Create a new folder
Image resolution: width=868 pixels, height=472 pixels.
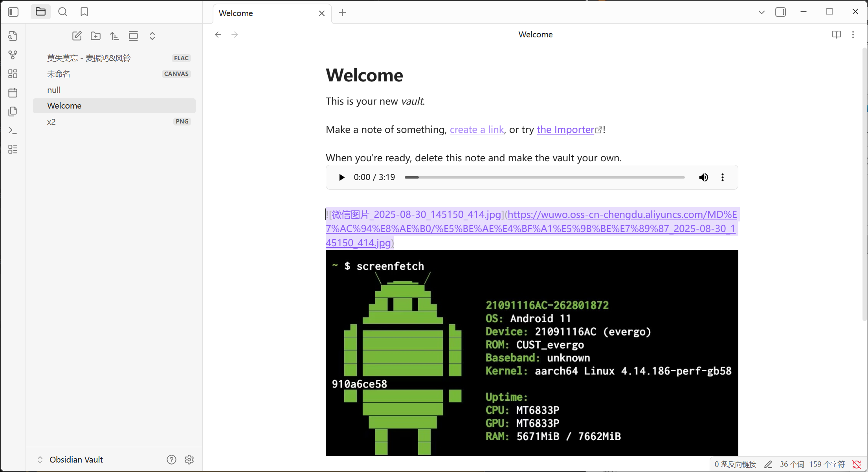(x=95, y=36)
